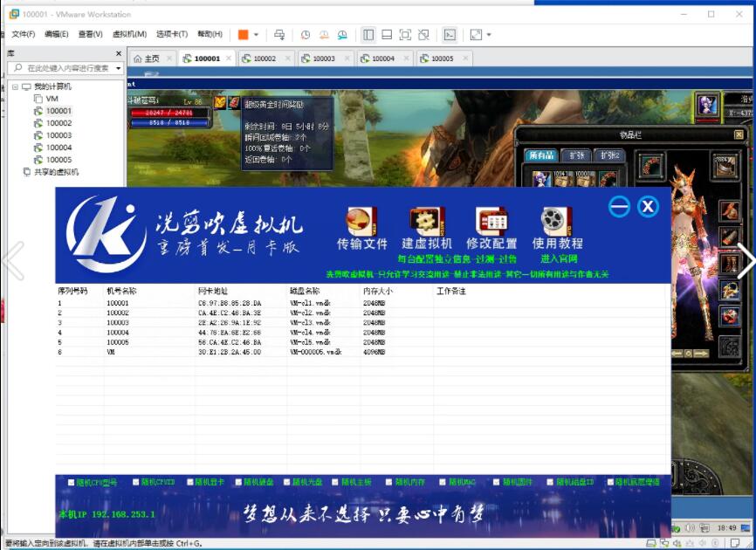This screenshot has width=756, height=550.
Task: Open the 选项卡(T) menu
Action: point(172,34)
